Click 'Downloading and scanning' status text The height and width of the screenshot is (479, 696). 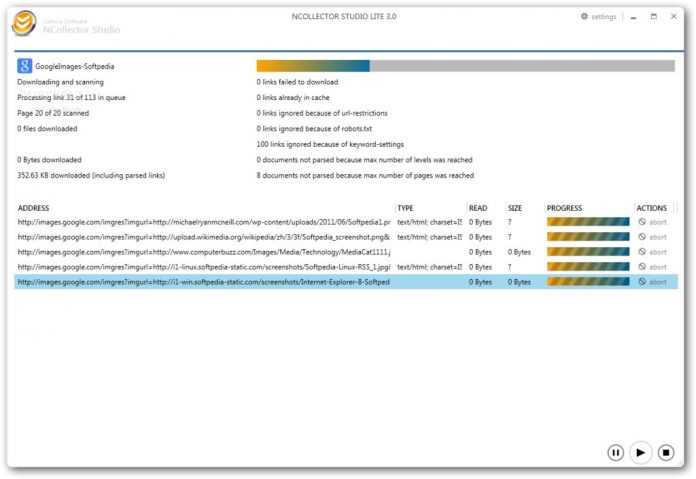click(60, 82)
